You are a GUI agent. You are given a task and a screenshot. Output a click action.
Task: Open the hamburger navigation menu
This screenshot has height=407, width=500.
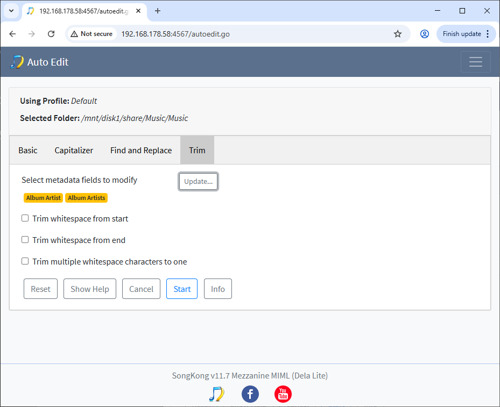click(475, 62)
